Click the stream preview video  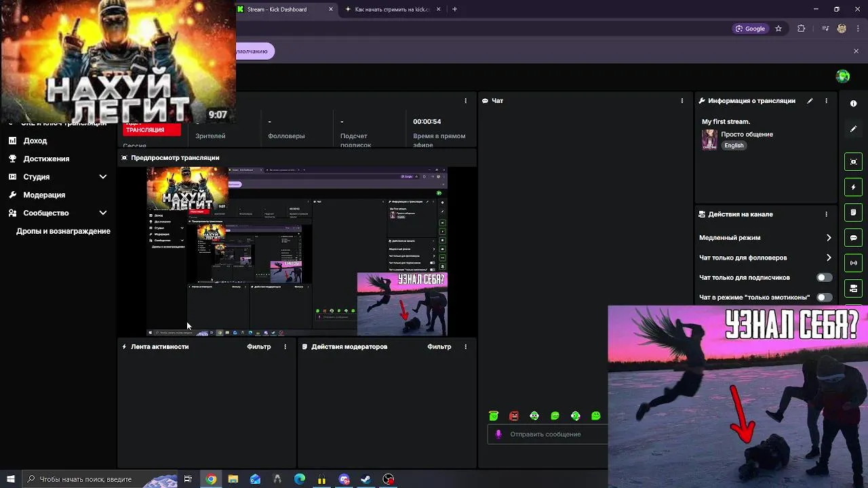(297, 251)
